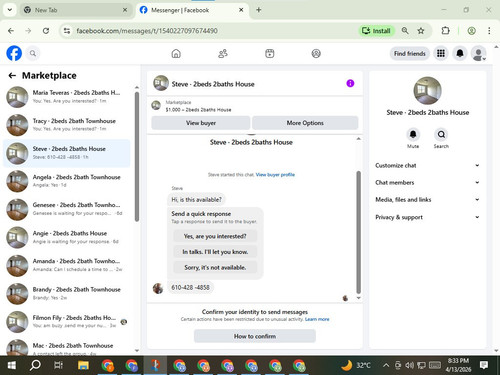Viewport: 500px width, 375px height.
Task: Click the conversation list scrollbar
Action: [x=137, y=157]
